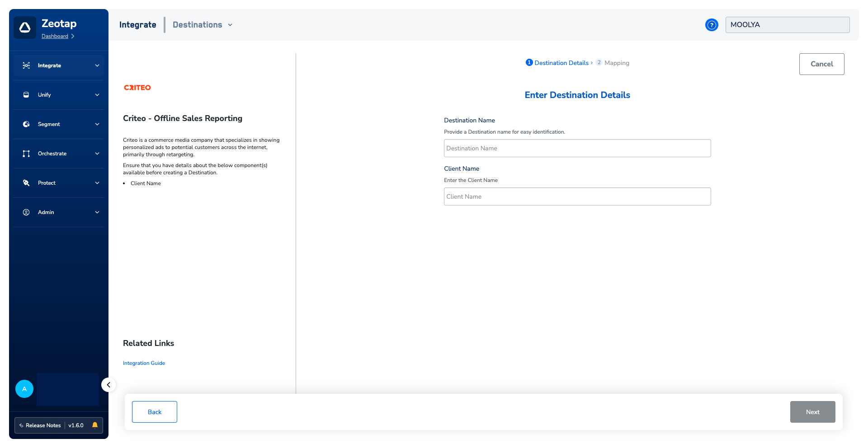This screenshot has width=868, height=448.
Task: Click the Release Notes tag icon
Action: click(x=21, y=425)
